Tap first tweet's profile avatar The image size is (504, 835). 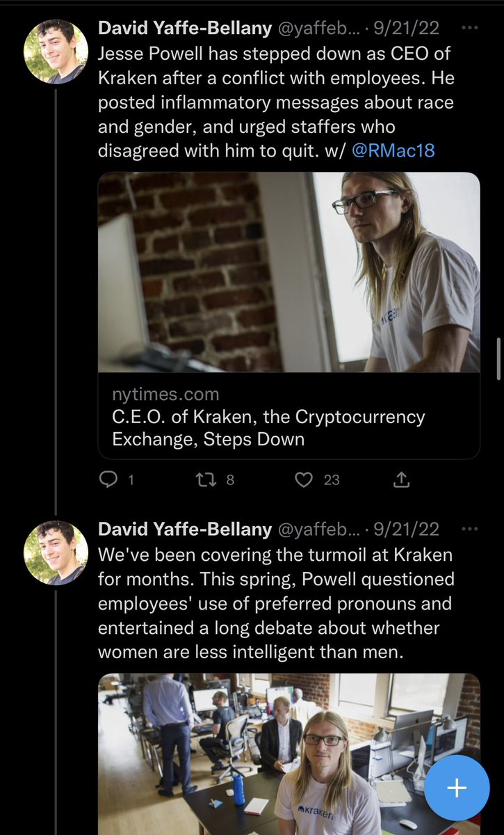[56, 51]
